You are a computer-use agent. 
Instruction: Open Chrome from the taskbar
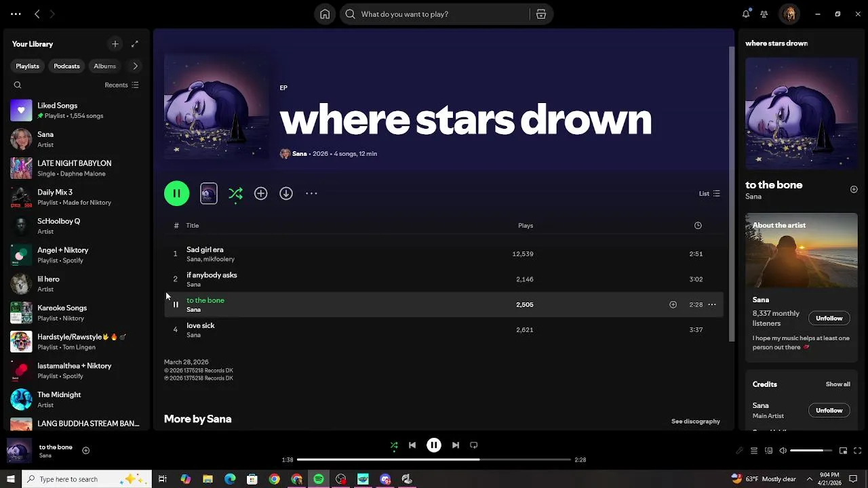[274, 479]
